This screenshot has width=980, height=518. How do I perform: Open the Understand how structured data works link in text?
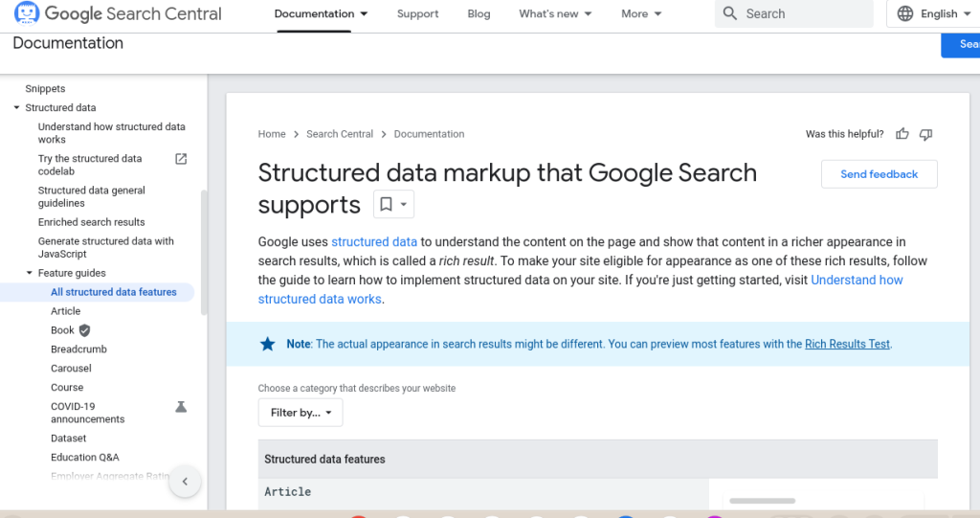857,280
